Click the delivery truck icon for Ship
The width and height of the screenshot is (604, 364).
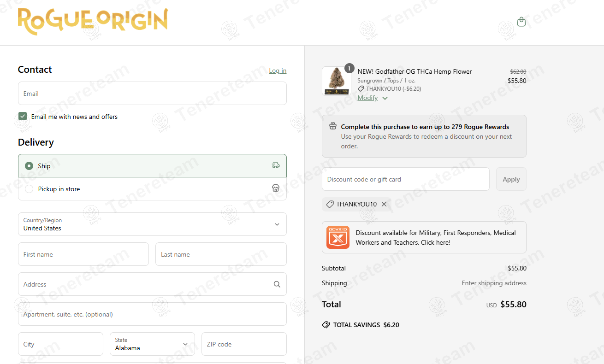pos(276,165)
